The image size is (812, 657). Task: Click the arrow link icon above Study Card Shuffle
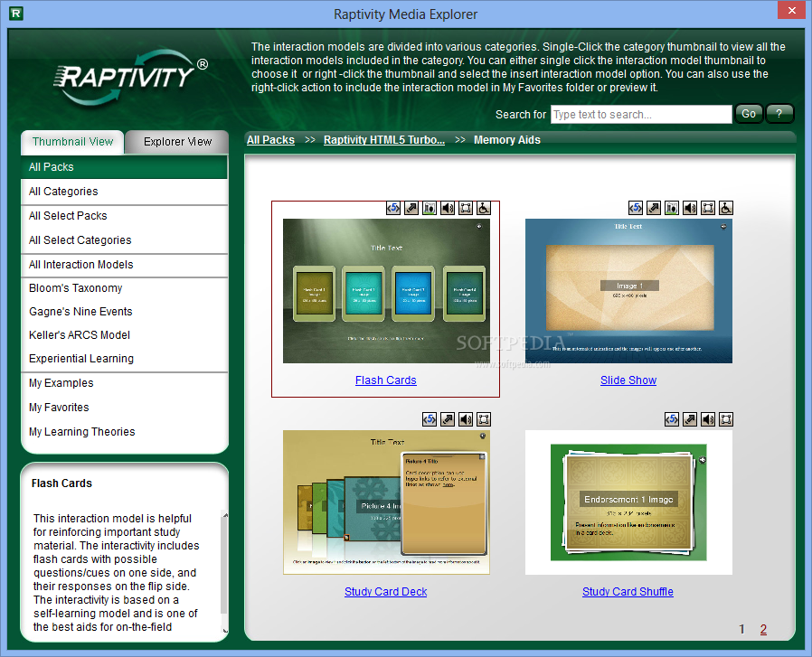pos(690,419)
